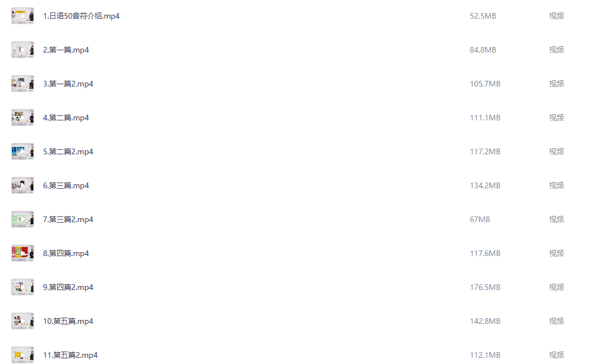This screenshot has width=592, height=364.
Task: Select the file name 3.第一篇2.mp4
Action: tap(68, 84)
